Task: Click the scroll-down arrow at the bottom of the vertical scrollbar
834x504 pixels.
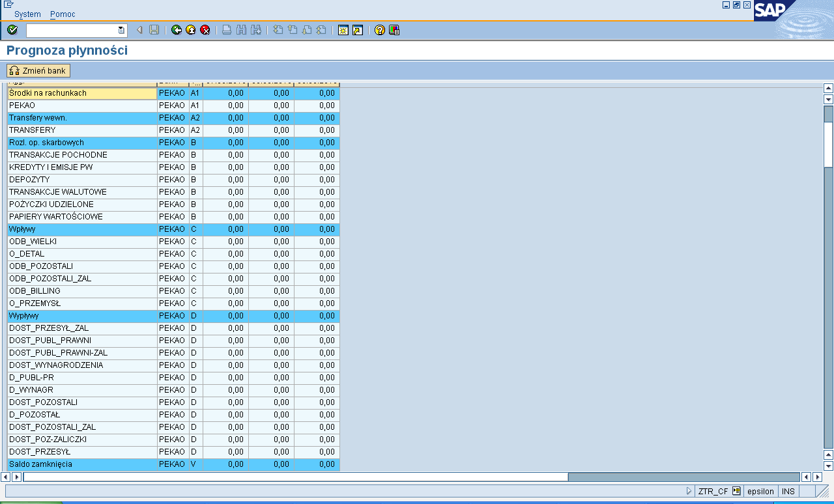Action: [829, 466]
